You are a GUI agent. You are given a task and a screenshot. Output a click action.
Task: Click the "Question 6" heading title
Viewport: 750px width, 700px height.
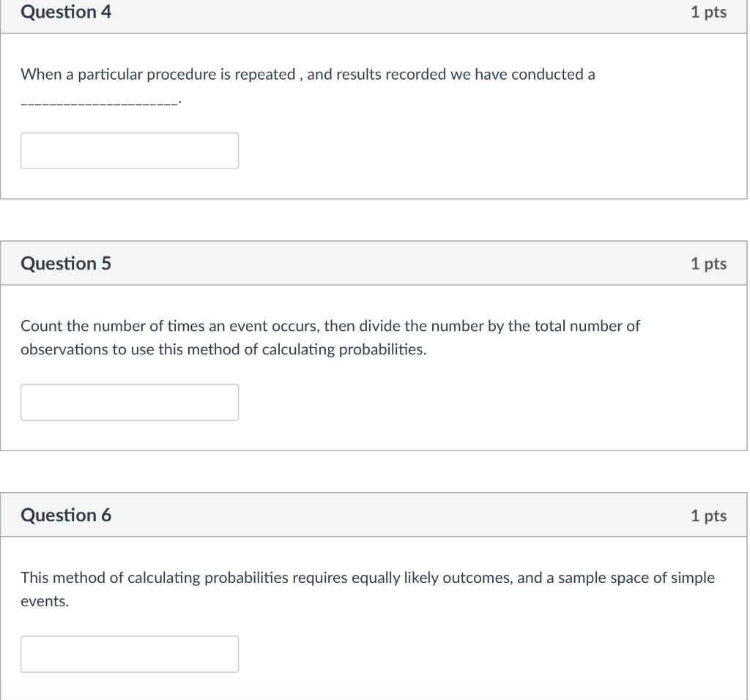click(x=67, y=515)
